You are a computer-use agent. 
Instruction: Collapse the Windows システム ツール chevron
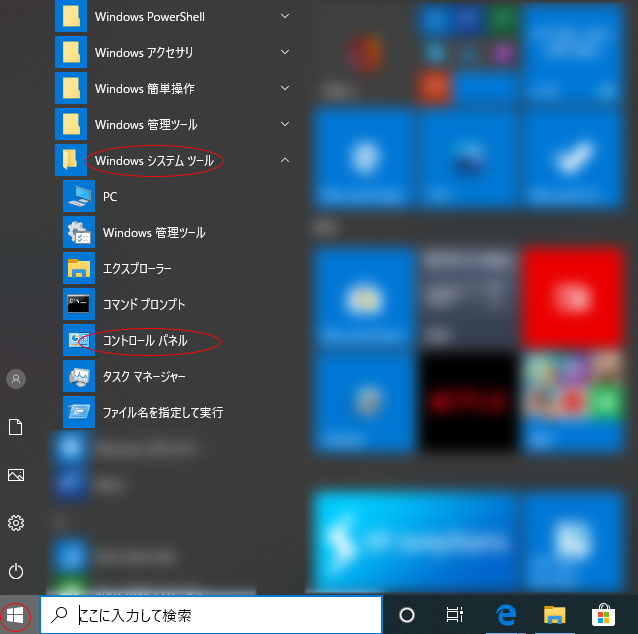(x=285, y=160)
